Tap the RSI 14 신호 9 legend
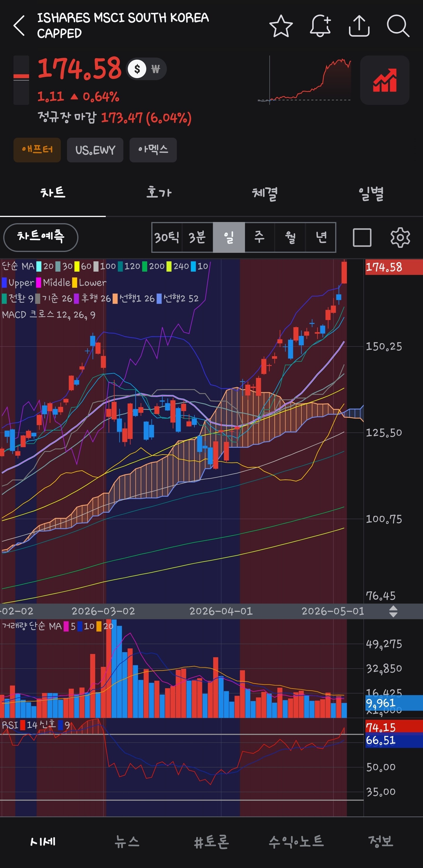423x868 pixels. (36, 725)
